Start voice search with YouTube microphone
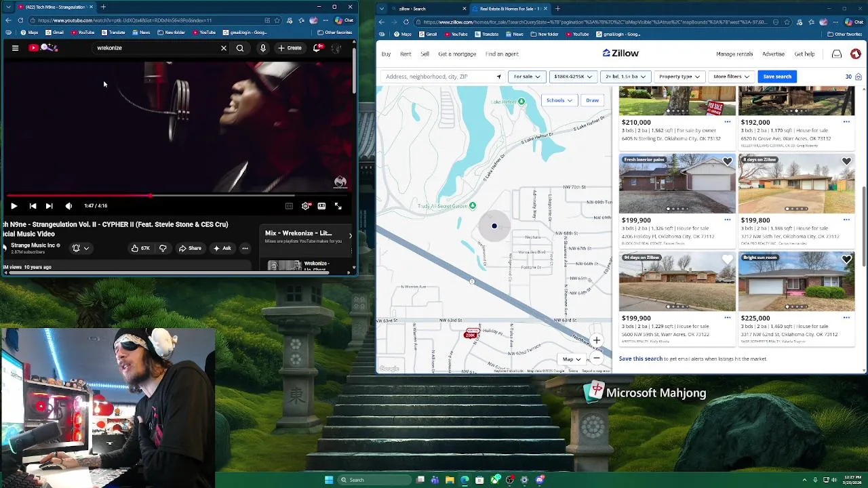This screenshot has height=488, width=868. [263, 48]
